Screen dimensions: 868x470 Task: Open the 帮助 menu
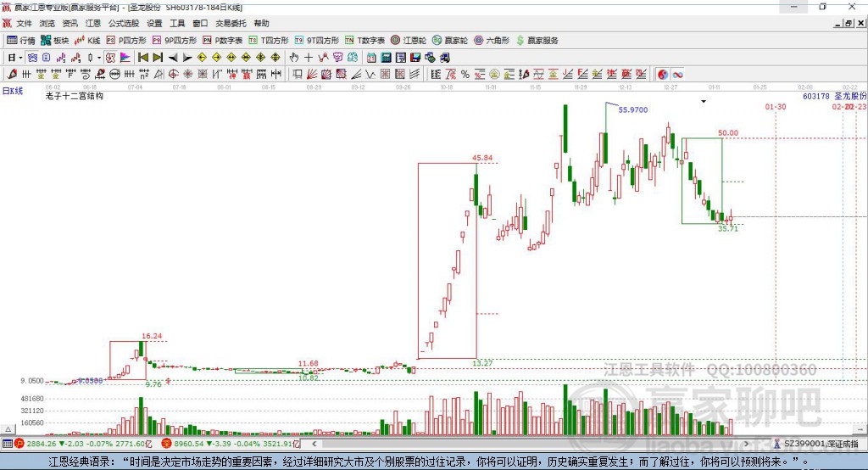pyautogui.click(x=261, y=23)
